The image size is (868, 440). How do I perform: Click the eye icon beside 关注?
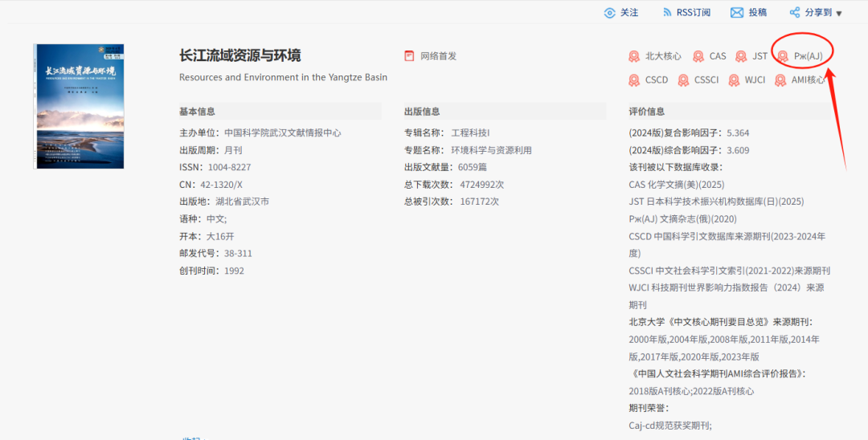pos(609,13)
